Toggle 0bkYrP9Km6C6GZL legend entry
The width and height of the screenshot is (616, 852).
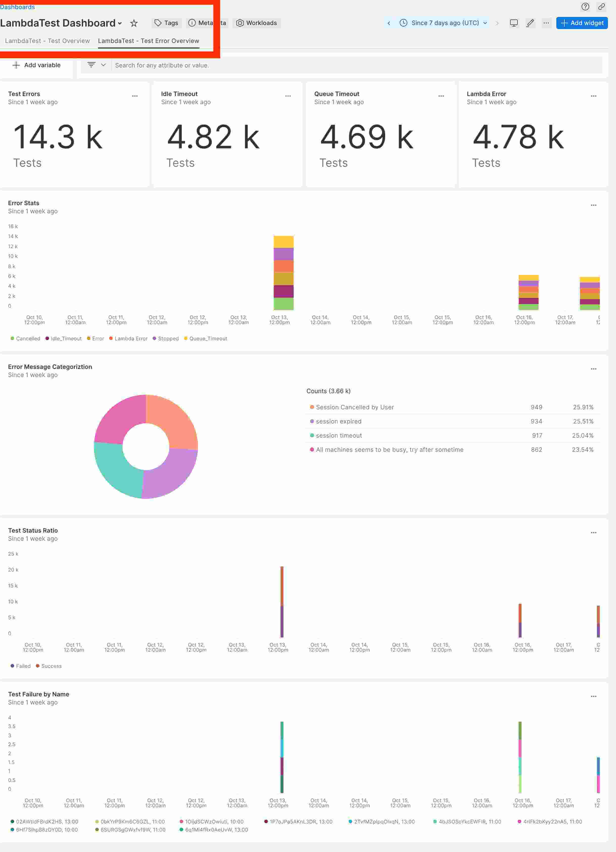click(x=130, y=822)
